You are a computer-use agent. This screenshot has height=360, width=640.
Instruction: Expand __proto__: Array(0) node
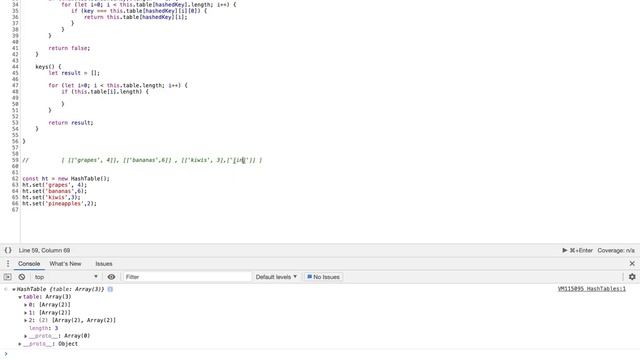(x=26, y=336)
